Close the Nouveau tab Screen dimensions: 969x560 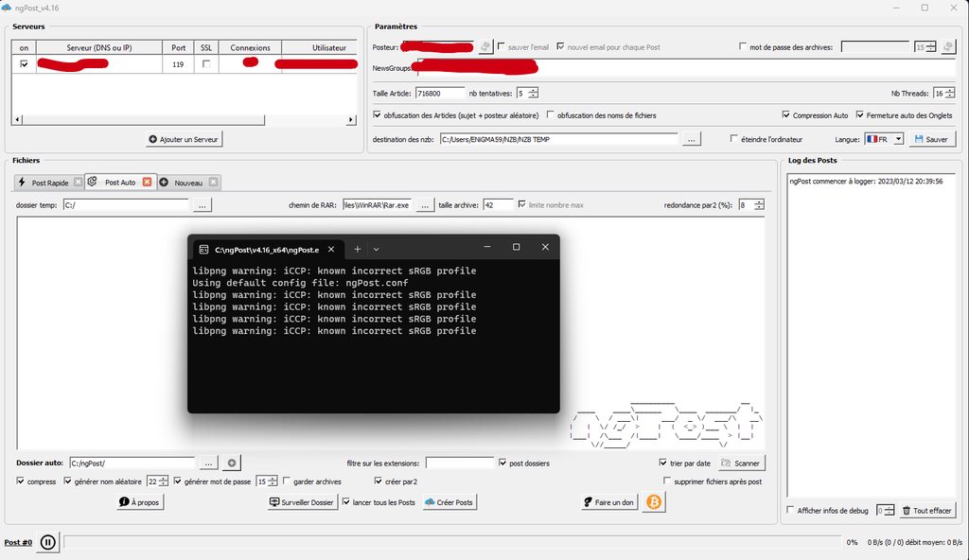(x=213, y=182)
